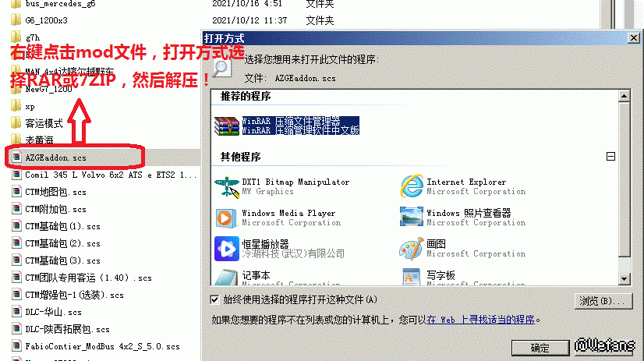This screenshot has height=361, width=644.
Task: Choose Windows Media Player program name
Action: 288,213
